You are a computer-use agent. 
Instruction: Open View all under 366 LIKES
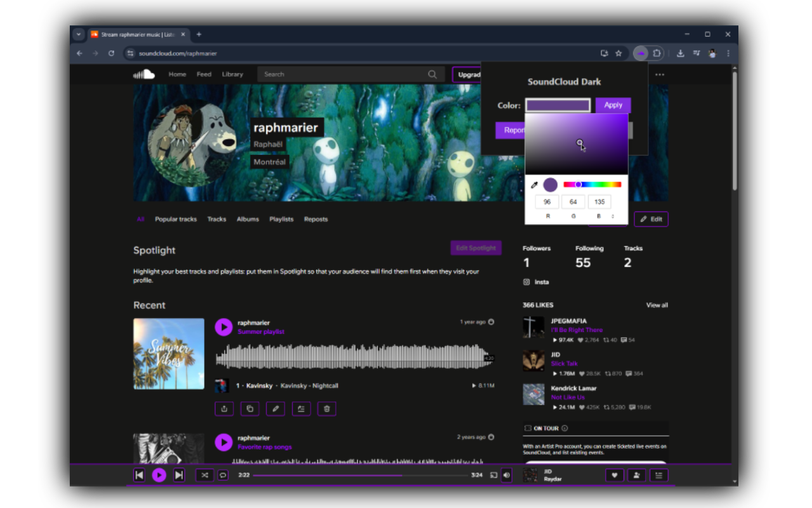657,305
